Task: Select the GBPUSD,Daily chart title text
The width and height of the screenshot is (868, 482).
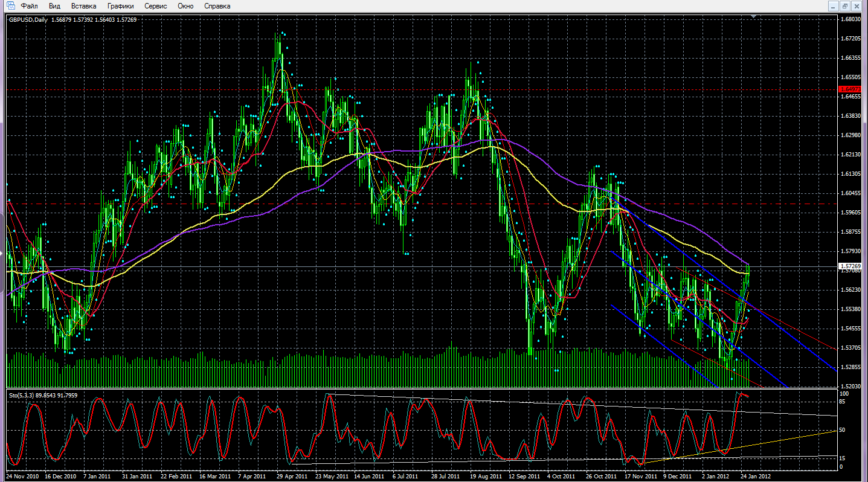Action: [29, 20]
